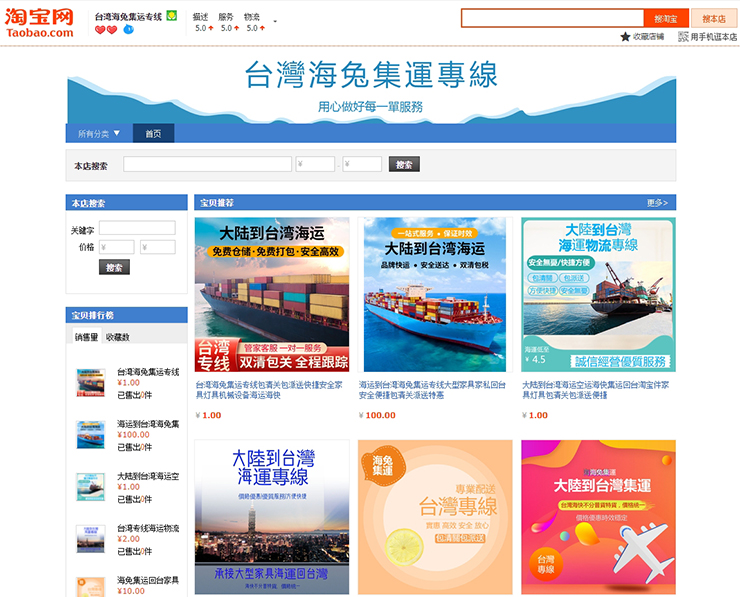
Task: Focus the sidebar 关键字 input field
Action: [137, 228]
